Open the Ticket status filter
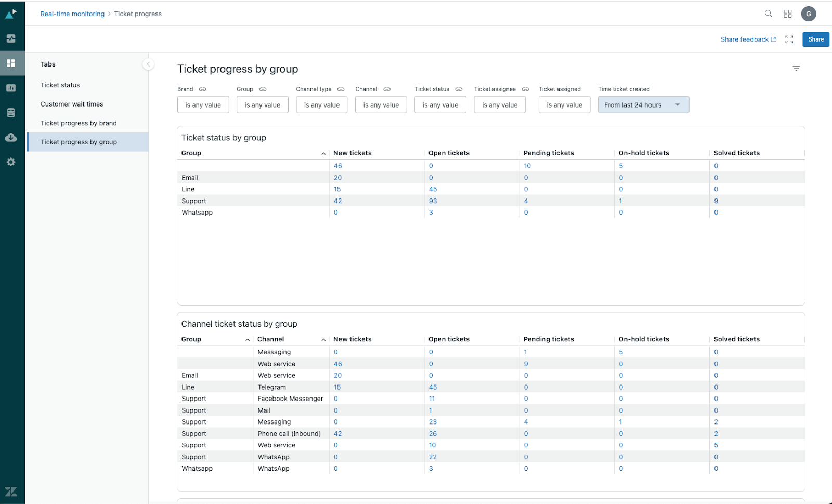832x504 pixels. coord(440,105)
